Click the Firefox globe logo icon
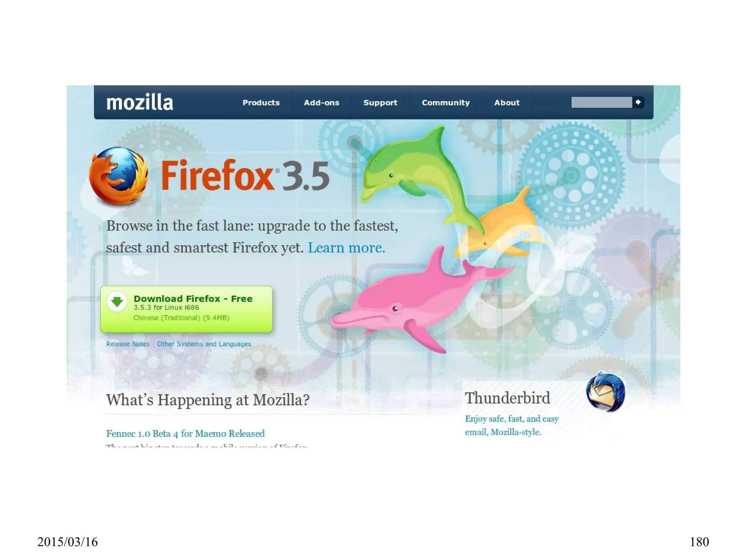 point(119,176)
